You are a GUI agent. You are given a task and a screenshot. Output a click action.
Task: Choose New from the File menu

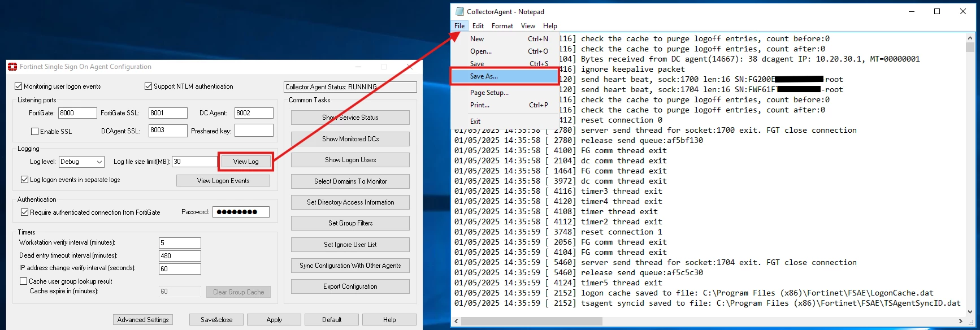point(505,39)
